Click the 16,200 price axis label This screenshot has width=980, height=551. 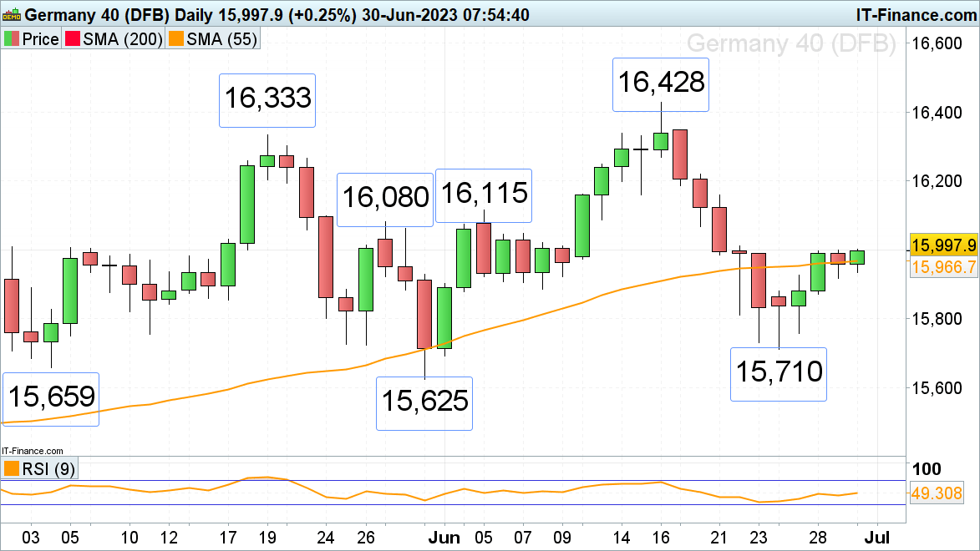(937, 181)
